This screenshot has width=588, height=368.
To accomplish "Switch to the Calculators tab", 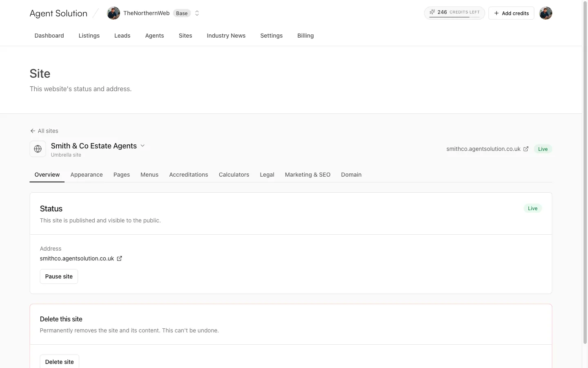I will (234, 175).
